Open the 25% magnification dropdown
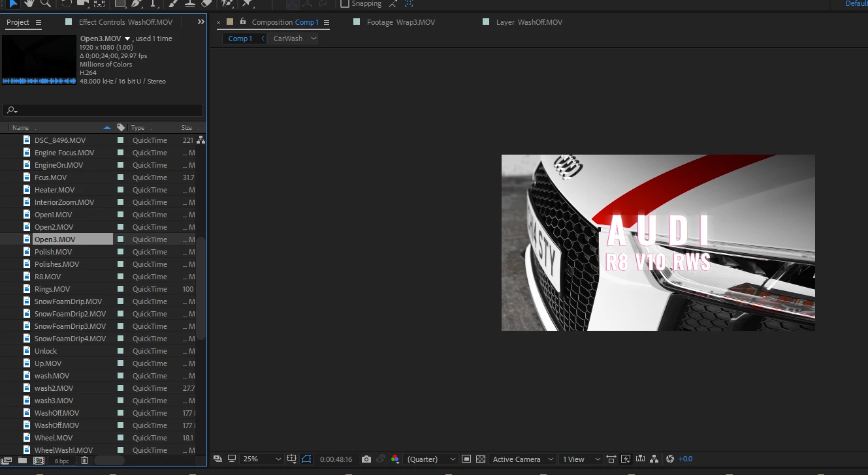The height and width of the screenshot is (475, 868). tap(262, 459)
